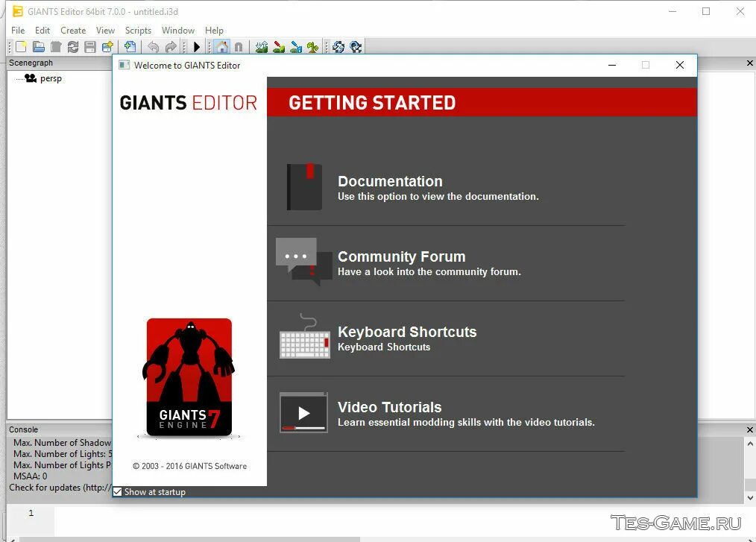Minimize the GIANTS Editor main window
Image resolution: width=756 pixels, height=542 pixels.
[x=672, y=11]
